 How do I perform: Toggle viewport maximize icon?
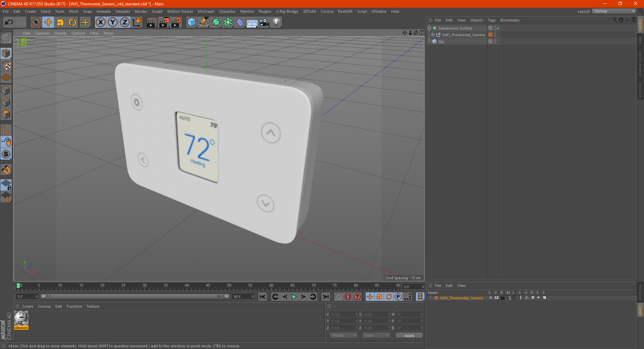click(x=422, y=33)
